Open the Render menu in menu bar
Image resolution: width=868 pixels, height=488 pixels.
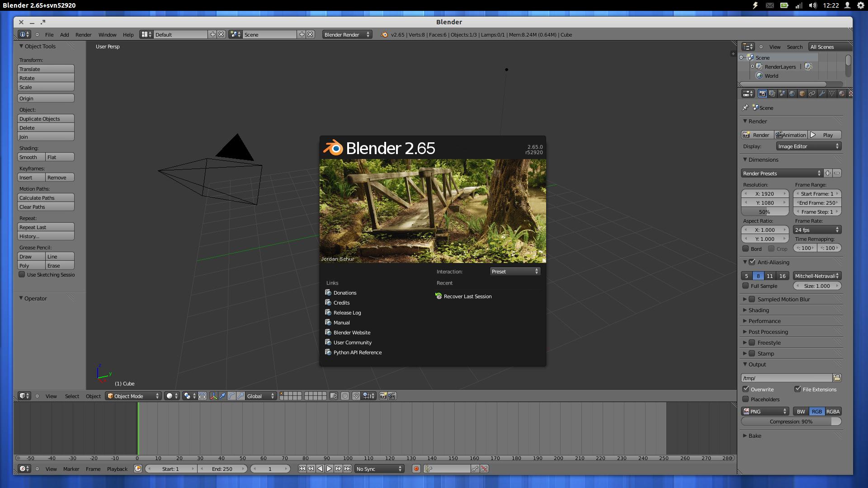84,34
